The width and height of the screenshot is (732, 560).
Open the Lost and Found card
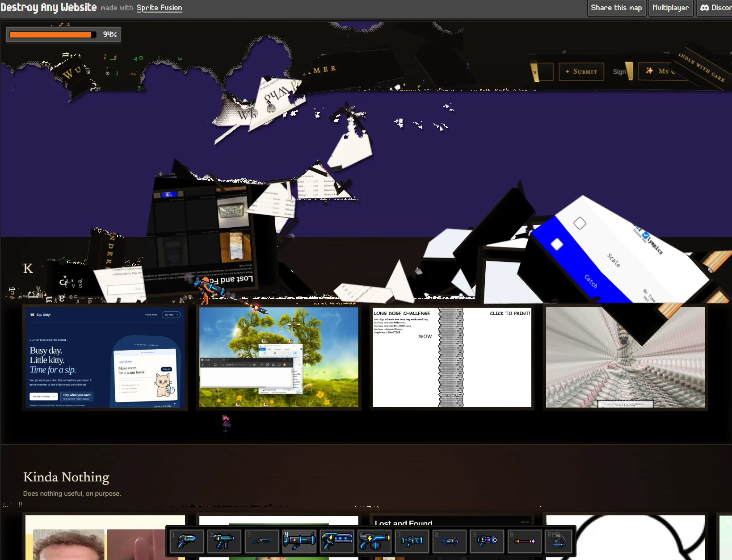point(452,538)
